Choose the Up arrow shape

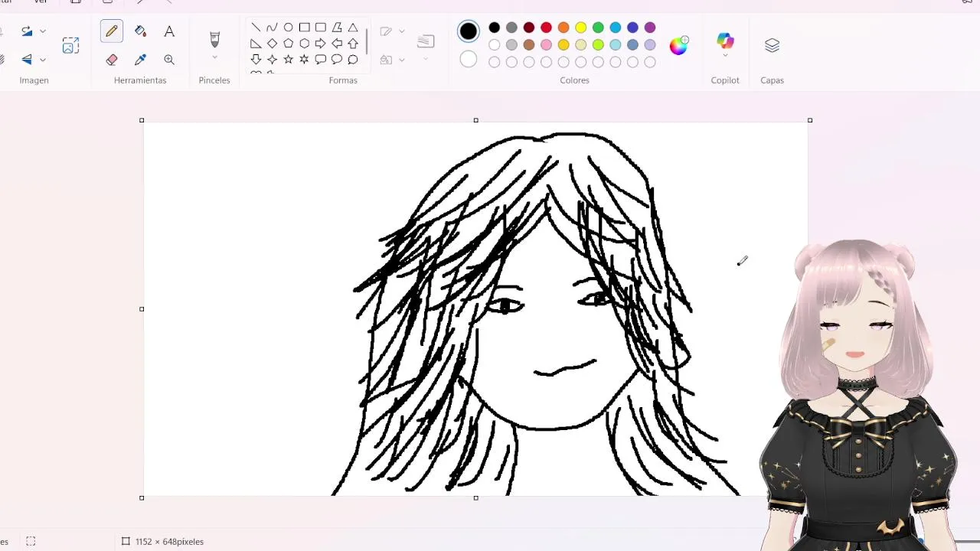click(x=353, y=44)
